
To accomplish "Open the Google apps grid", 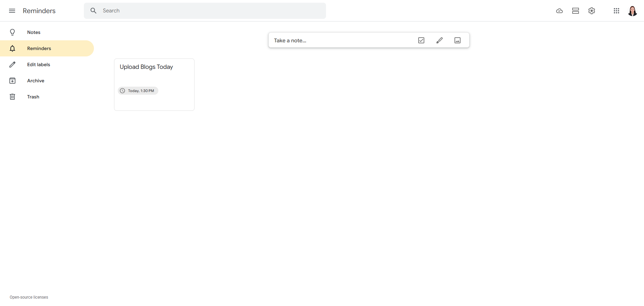I will pos(616,11).
